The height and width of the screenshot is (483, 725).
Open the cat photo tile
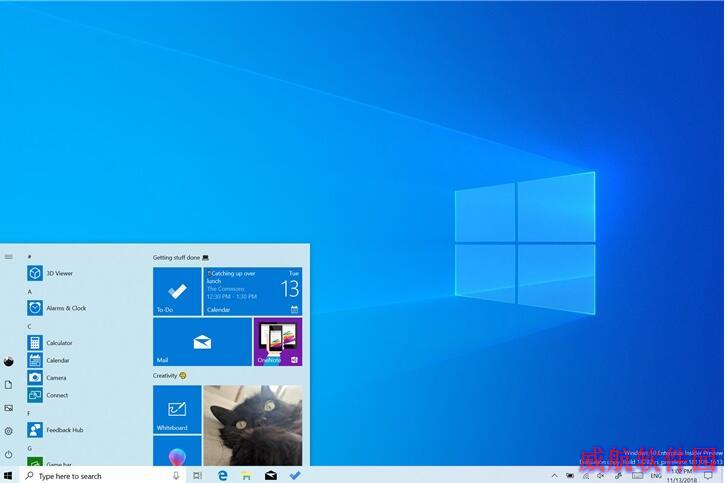(x=253, y=426)
